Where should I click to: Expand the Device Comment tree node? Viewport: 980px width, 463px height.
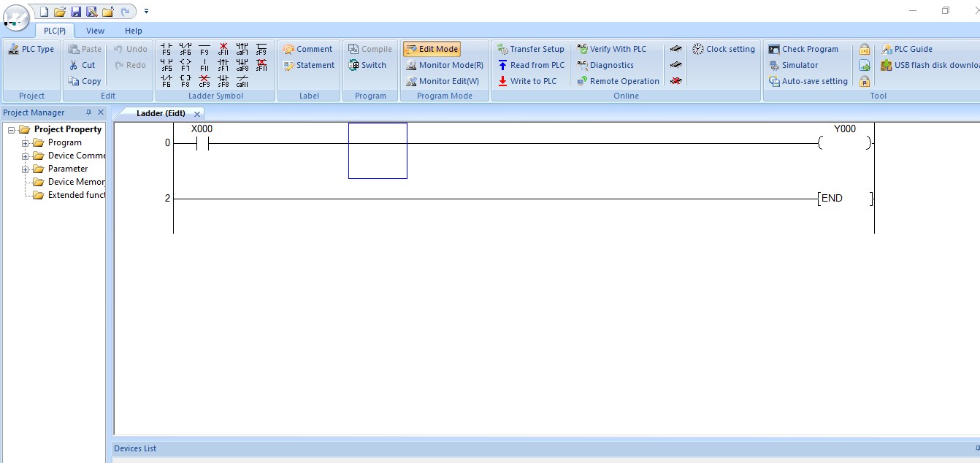tap(26, 156)
